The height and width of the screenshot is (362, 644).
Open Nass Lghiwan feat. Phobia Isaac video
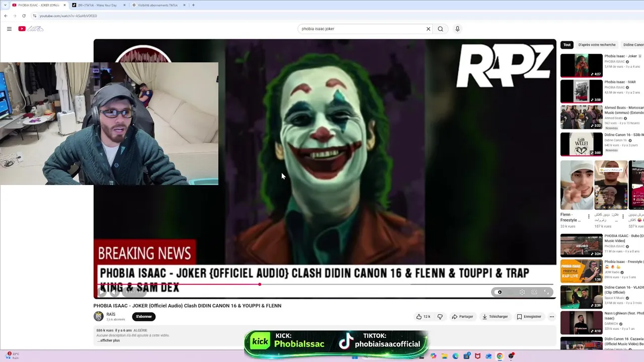(x=582, y=323)
